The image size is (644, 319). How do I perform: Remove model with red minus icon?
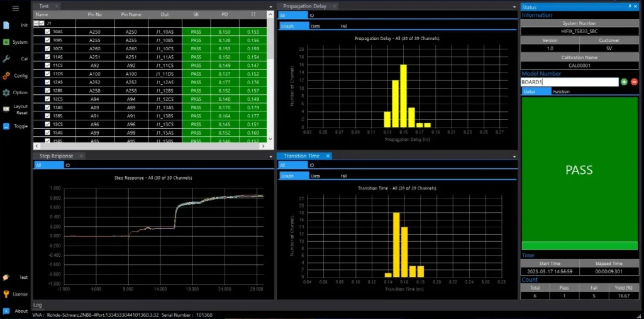click(634, 82)
